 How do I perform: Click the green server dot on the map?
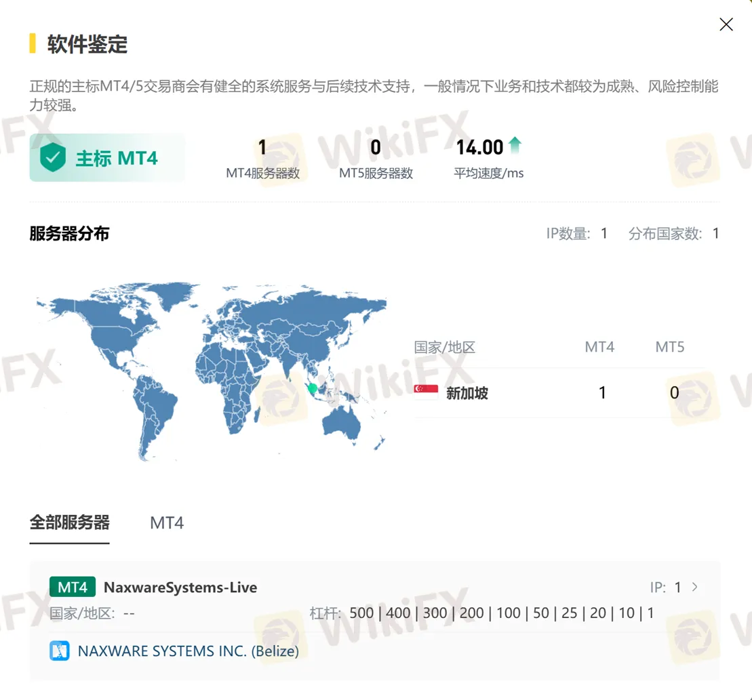click(x=312, y=388)
